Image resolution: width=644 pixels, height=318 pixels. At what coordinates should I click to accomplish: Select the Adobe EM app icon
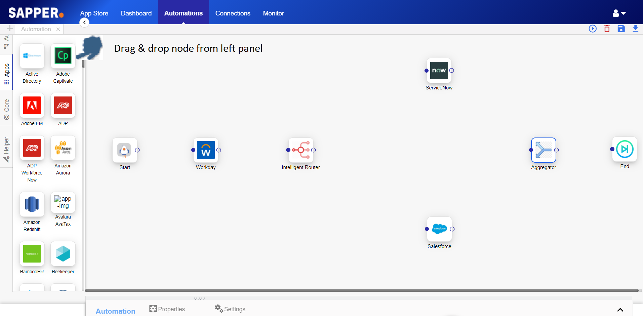(32, 106)
